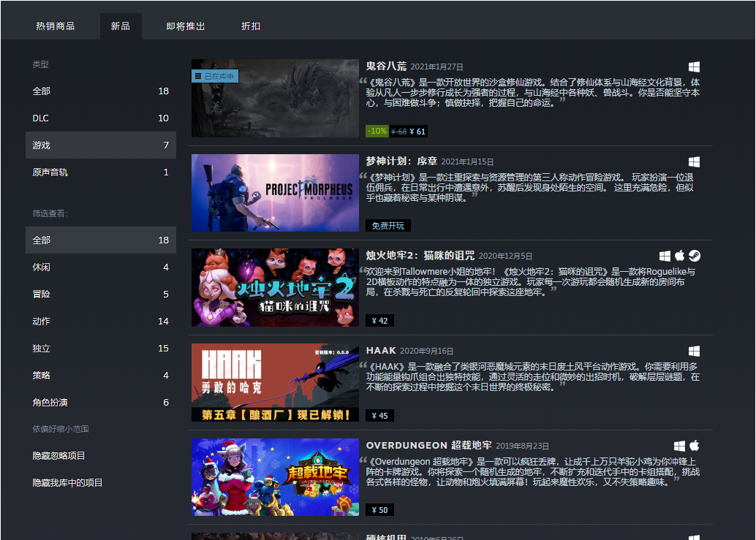Click the Windows icon for 鬼谷八荒
This screenshot has width=756, height=540.
point(694,67)
